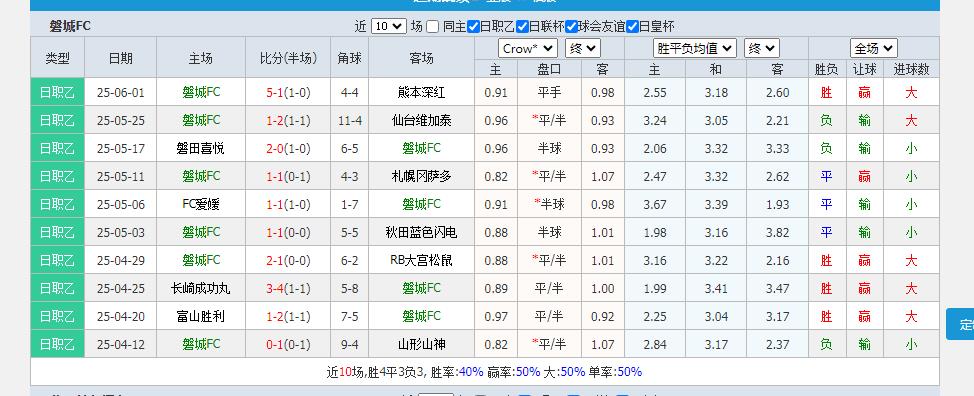Open 秋田蓝色闪电 team link
The width and height of the screenshot is (974, 396).
[x=421, y=232]
